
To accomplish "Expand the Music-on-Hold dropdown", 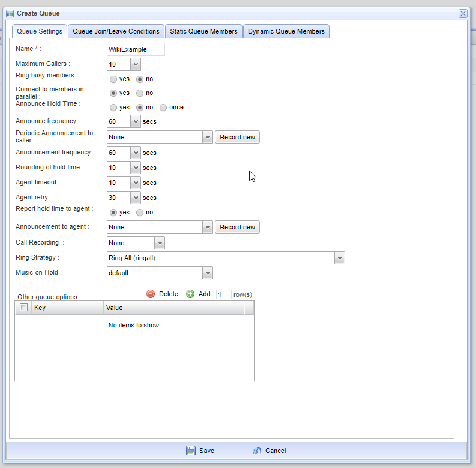I will tap(208, 273).
